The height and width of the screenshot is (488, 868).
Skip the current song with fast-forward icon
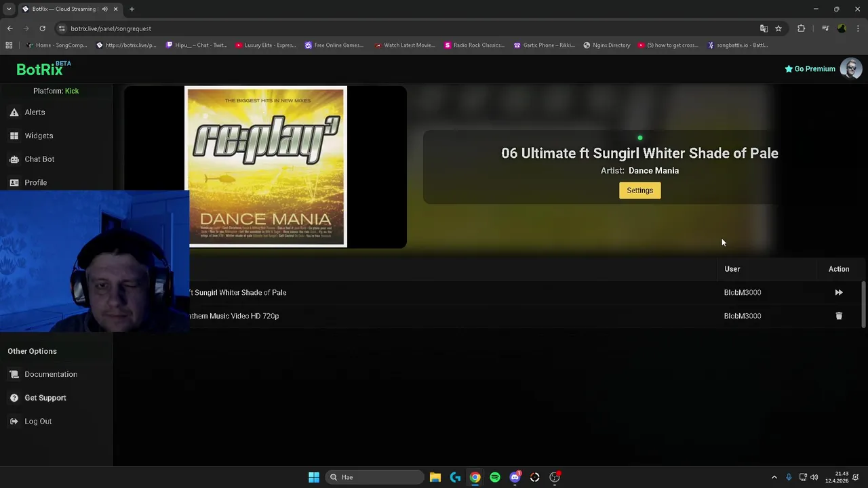pyautogui.click(x=839, y=293)
